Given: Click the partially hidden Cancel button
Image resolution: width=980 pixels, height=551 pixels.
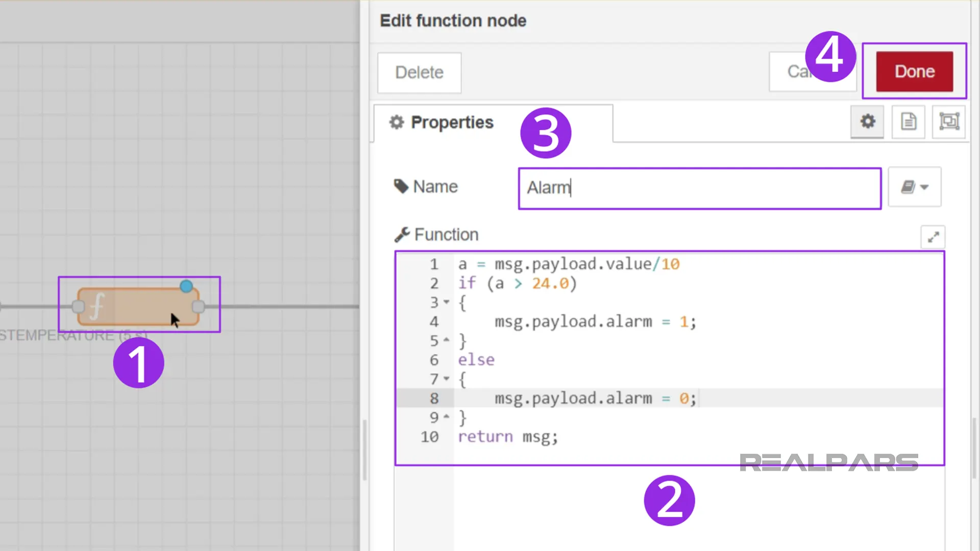Looking at the screenshot, I should coord(789,72).
